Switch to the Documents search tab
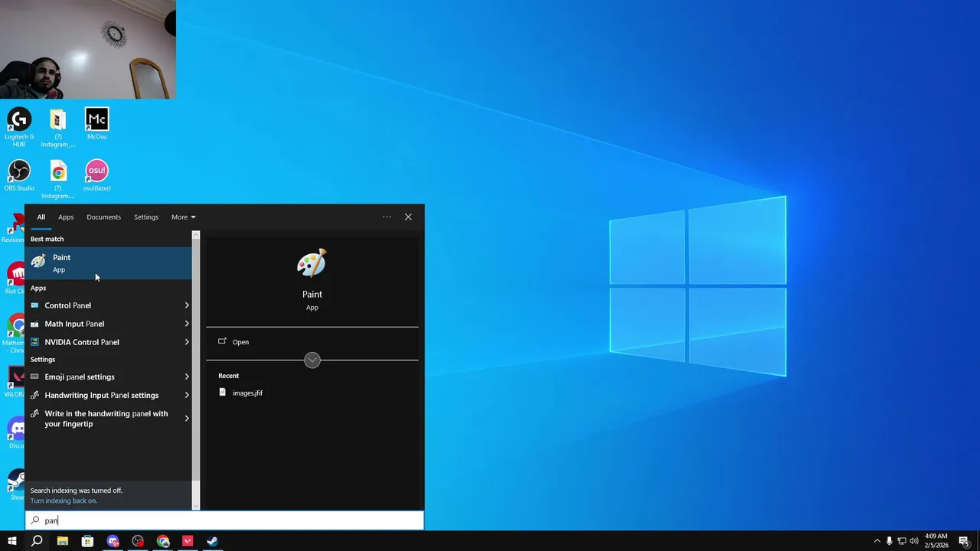Screen dimensions: 980x551 (103, 217)
